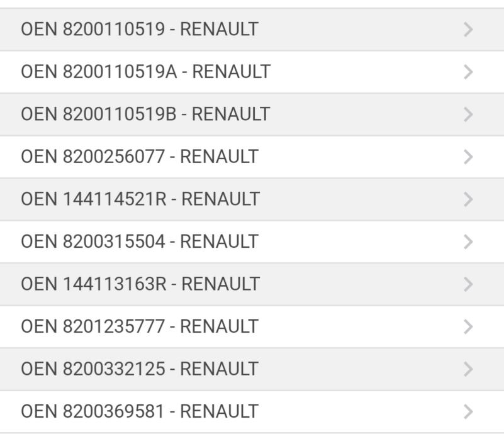
Task: Click the chevron next to OEN 8200110519B
Action: tap(468, 114)
